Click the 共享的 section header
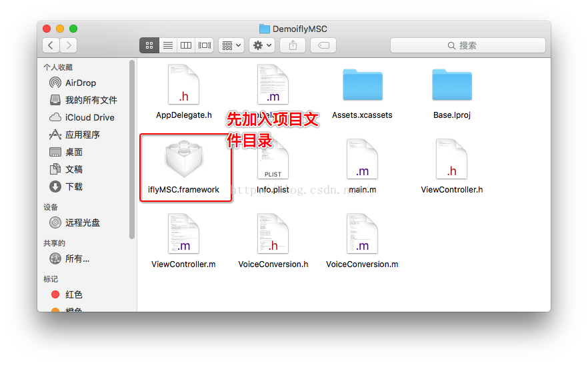The height and width of the screenshot is (365, 588). point(55,243)
